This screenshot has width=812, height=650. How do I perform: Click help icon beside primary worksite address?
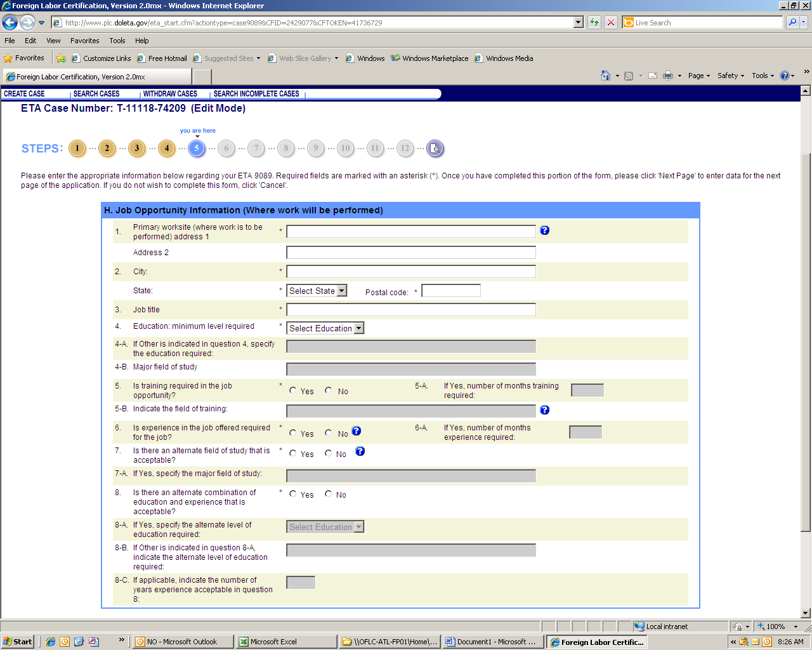pyautogui.click(x=544, y=230)
